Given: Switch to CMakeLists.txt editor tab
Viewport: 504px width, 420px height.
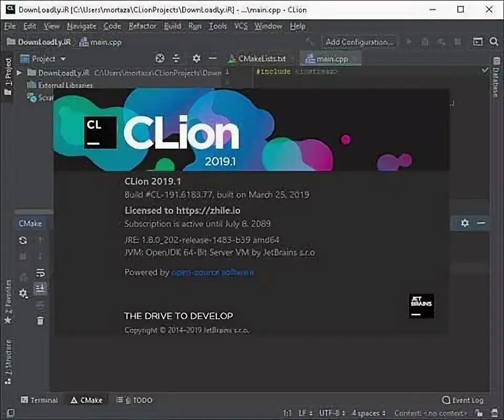Looking at the screenshot, I should (257, 59).
